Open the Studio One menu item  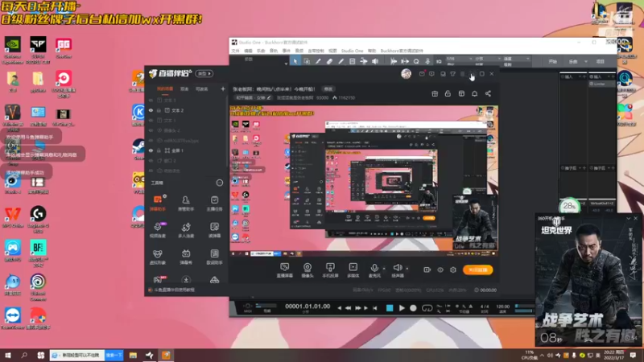(352, 51)
